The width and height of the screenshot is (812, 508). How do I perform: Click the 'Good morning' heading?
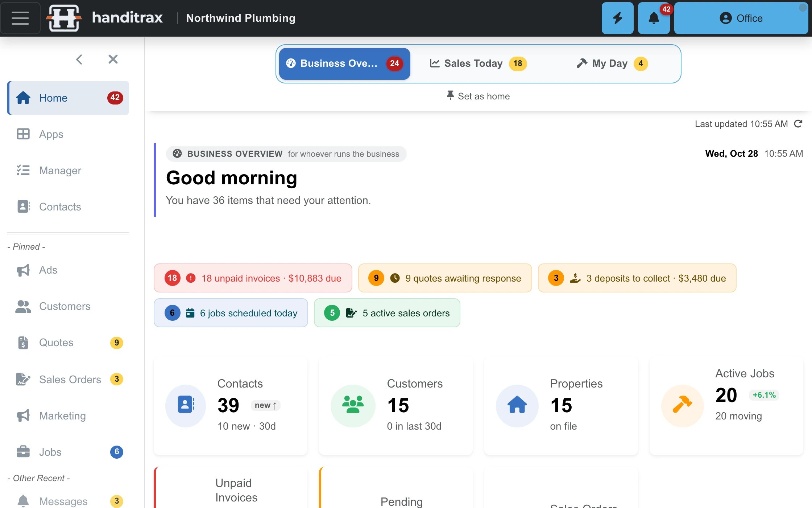coord(232,178)
